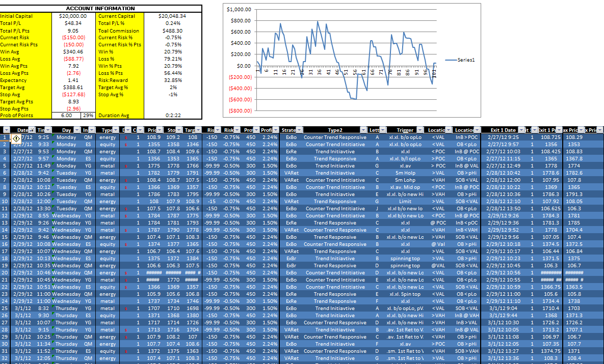Select the Series1 legend entry in chart

coord(460,60)
